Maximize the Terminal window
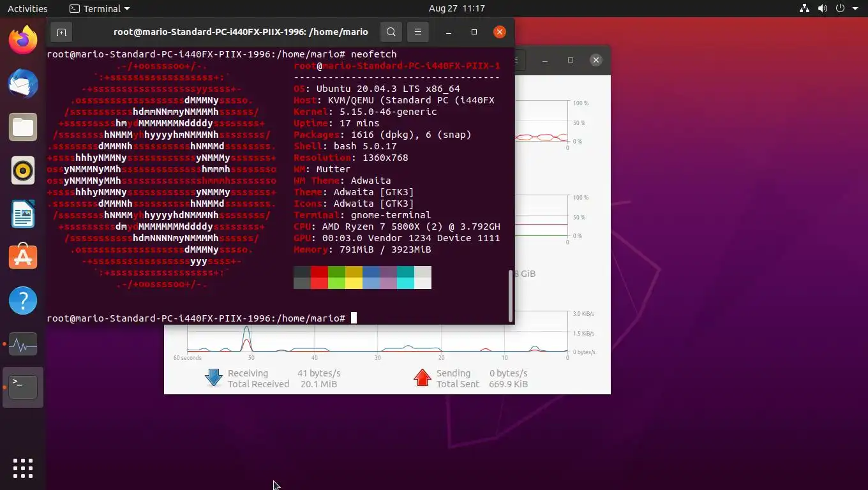 coord(474,32)
